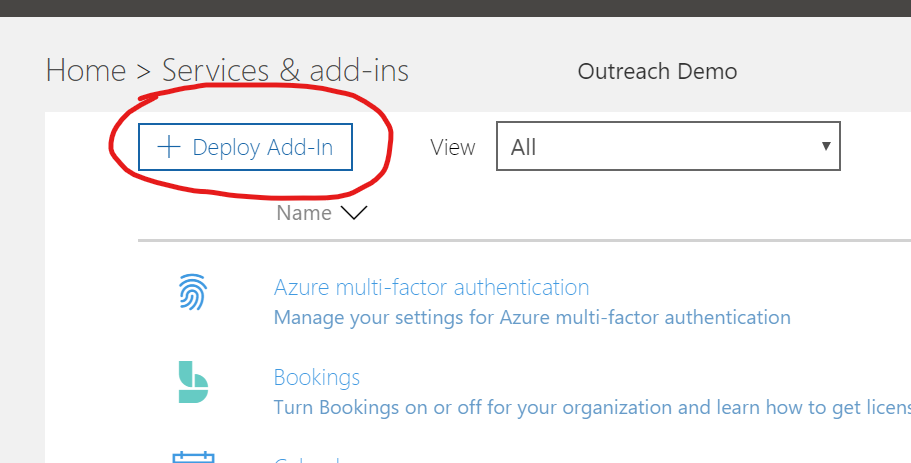Open the View dropdown set to All
This screenshot has width=911, height=463.
pyautogui.click(x=668, y=146)
